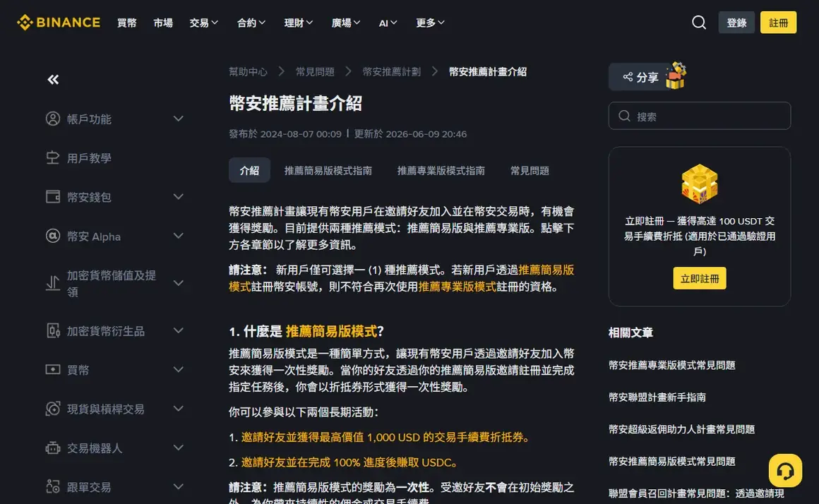Viewport: 819px width, 504px height.
Task: Click the 搜索 help search field
Action: pyautogui.click(x=700, y=116)
